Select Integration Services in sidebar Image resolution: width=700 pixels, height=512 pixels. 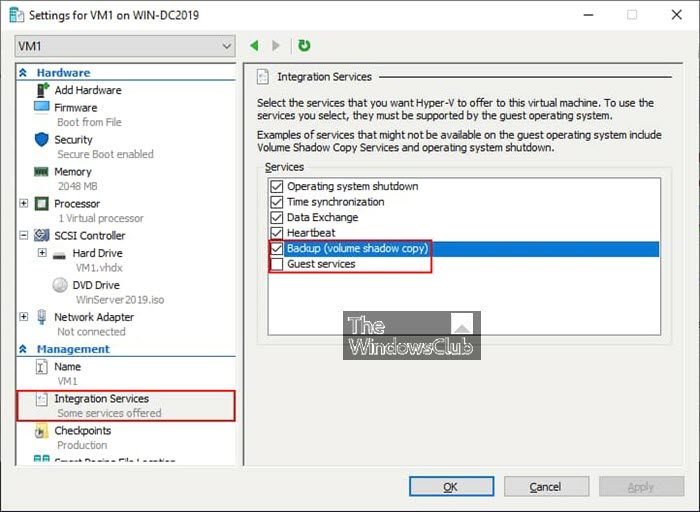pyautogui.click(x=101, y=399)
